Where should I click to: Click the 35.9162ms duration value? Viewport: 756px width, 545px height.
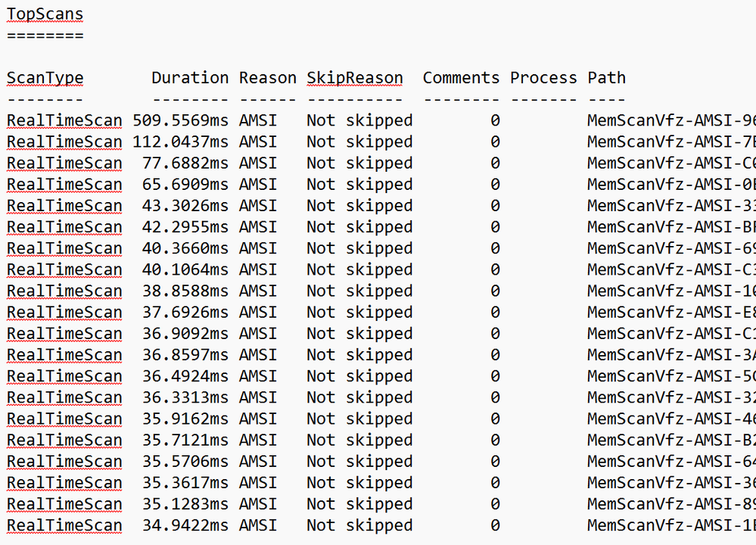click(185, 419)
